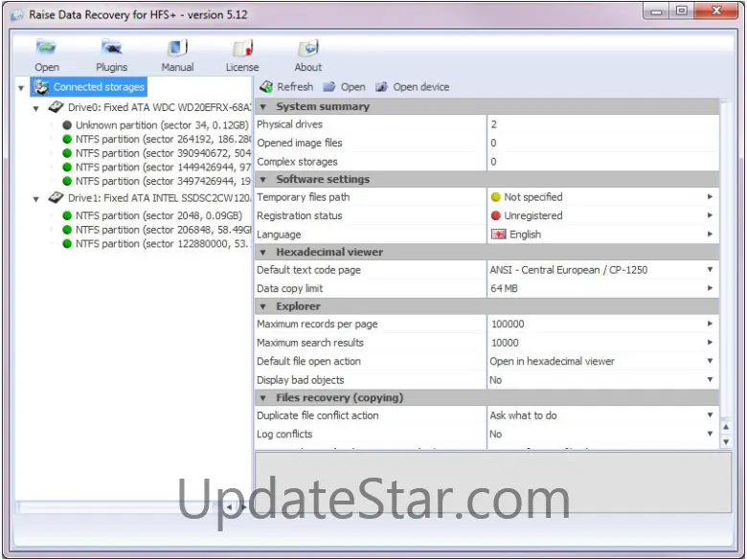
Task: Click arrow for Maximum records per page
Action: 710,324
